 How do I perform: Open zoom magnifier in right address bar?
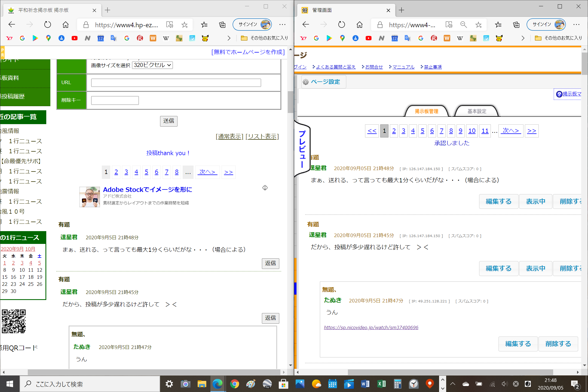tap(463, 25)
